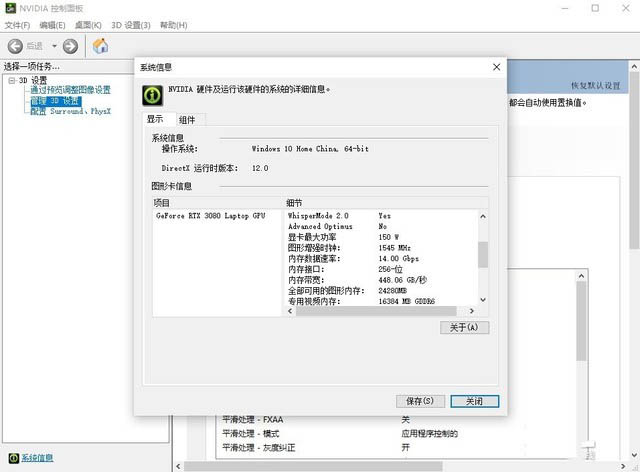Screen dimensions: 640x472
Task: Click the Advanced Optimus row
Action: coord(382,226)
